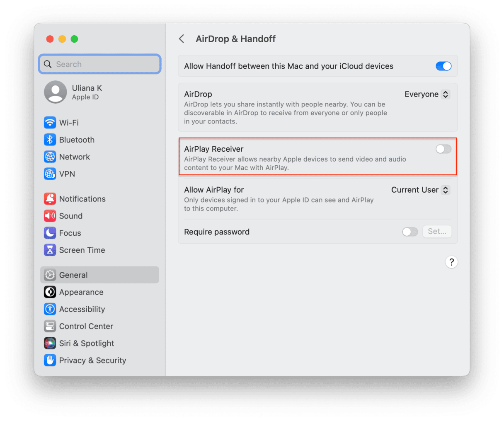Select Control Center label in sidebar
The width and height of the screenshot is (504, 421).
[86, 326]
